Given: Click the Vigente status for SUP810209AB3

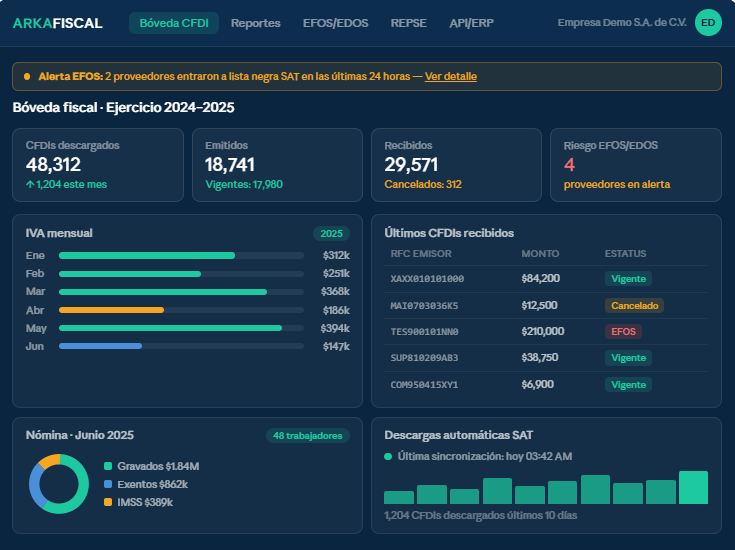Looking at the screenshot, I should click(628, 358).
